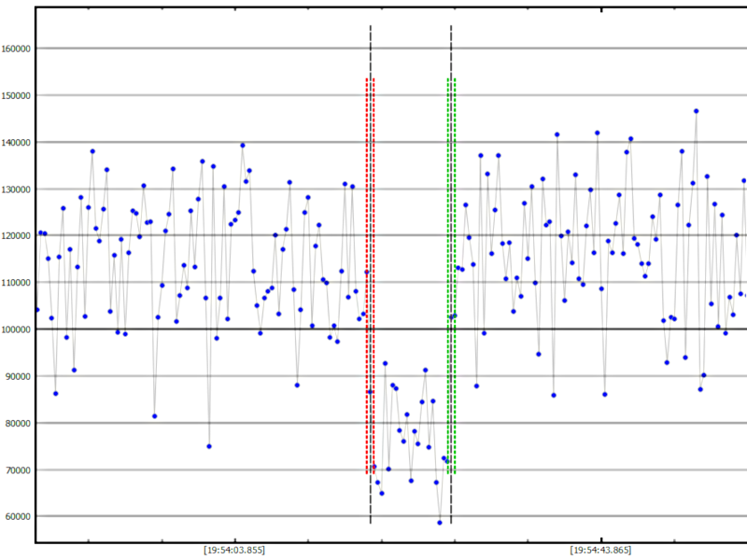Click the 140000 y-axis label

click(x=17, y=142)
